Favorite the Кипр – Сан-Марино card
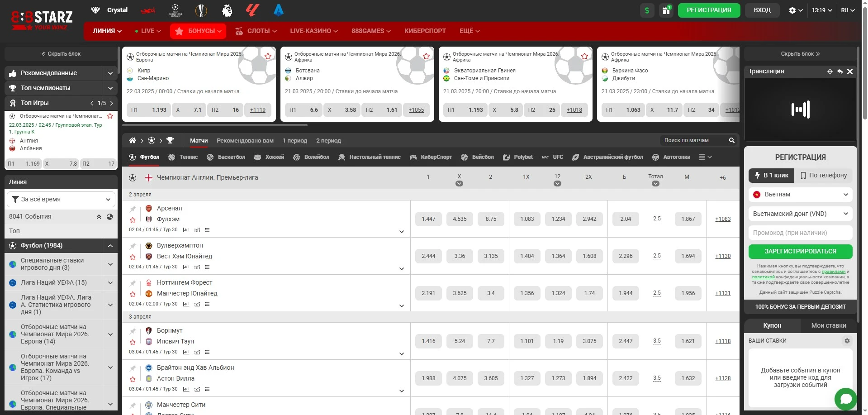 (x=268, y=56)
